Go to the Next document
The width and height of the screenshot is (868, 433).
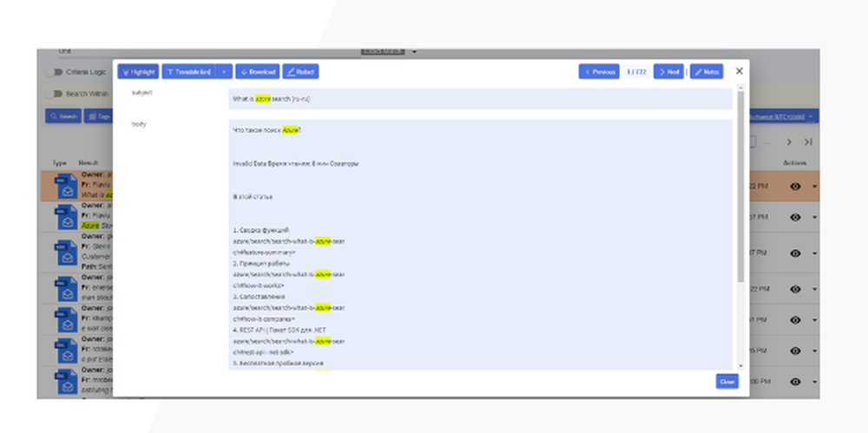pyautogui.click(x=668, y=71)
